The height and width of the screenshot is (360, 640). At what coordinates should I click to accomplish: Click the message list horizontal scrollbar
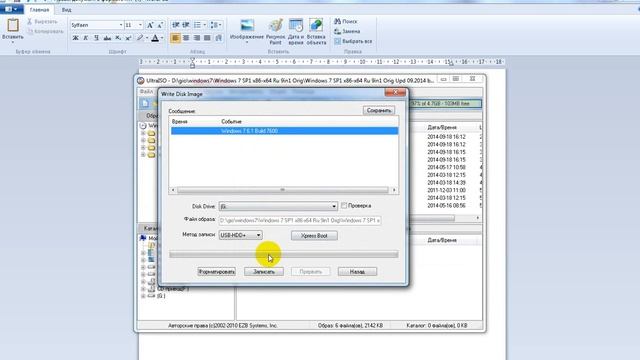(282, 190)
